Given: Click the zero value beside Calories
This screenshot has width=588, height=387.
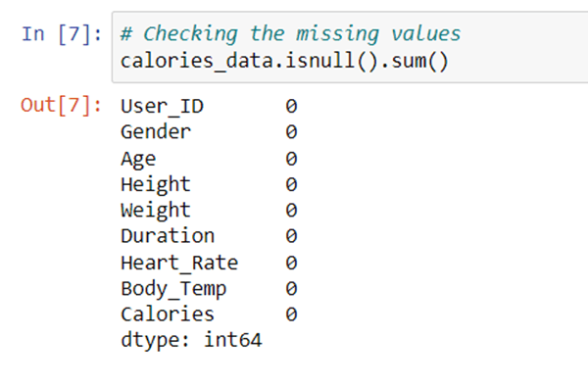Looking at the screenshot, I should pos(291,314).
